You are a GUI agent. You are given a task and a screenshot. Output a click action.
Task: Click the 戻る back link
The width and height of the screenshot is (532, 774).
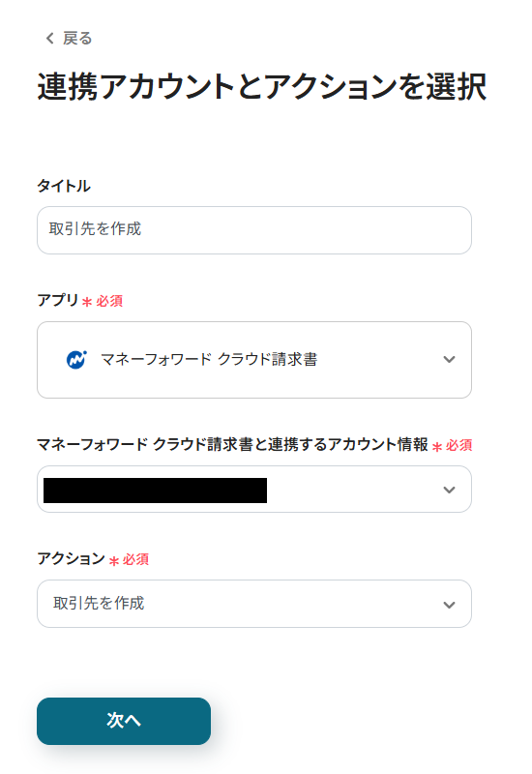(69, 39)
